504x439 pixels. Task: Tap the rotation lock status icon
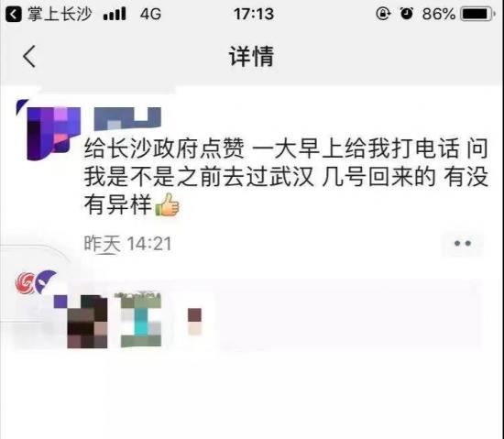[383, 14]
